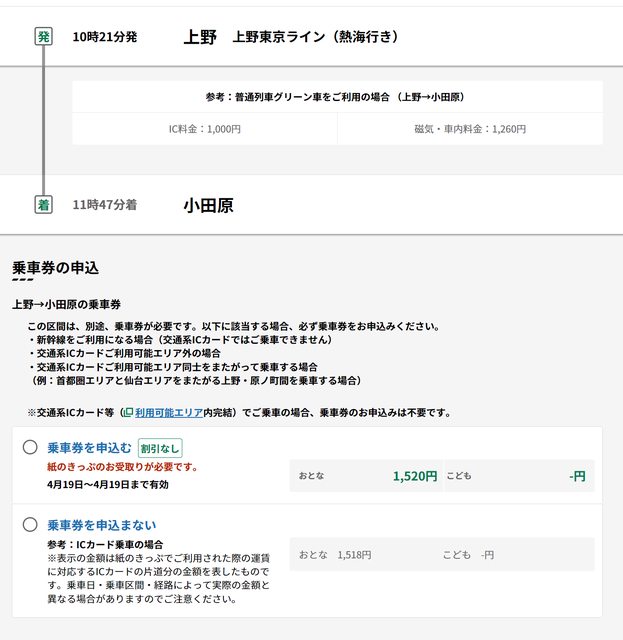Viewport: 623px width, 640px height.
Task: Click the green 発 departure badge
Action: coord(43,37)
